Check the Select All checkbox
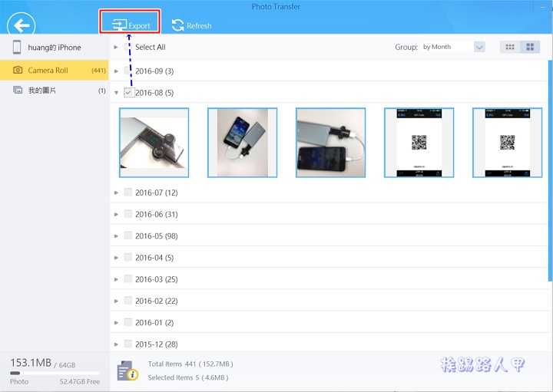This screenshot has width=553, height=392. click(x=128, y=47)
